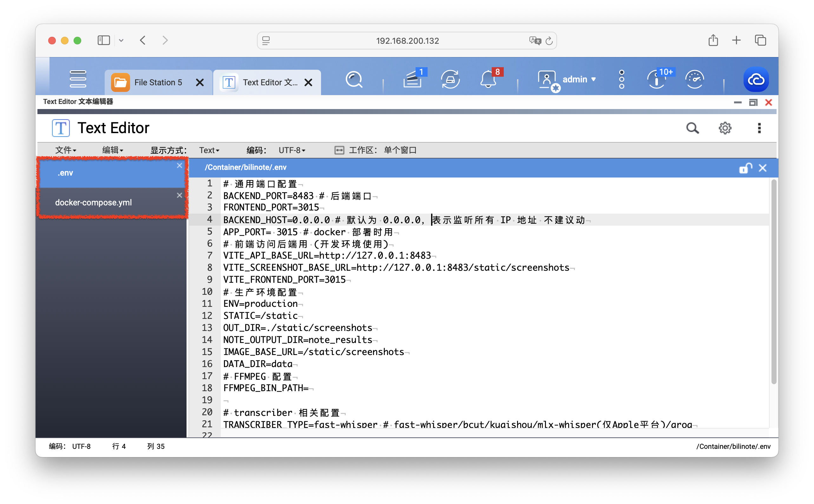The width and height of the screenshot is (814, 504).
Task: Open the notification bell with 8 alerts
Action: pos(488,79)
